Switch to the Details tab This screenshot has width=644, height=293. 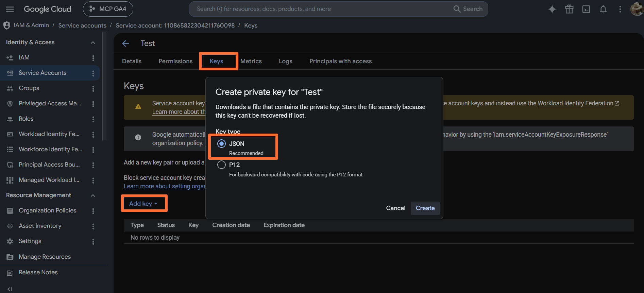click(132, 61)
